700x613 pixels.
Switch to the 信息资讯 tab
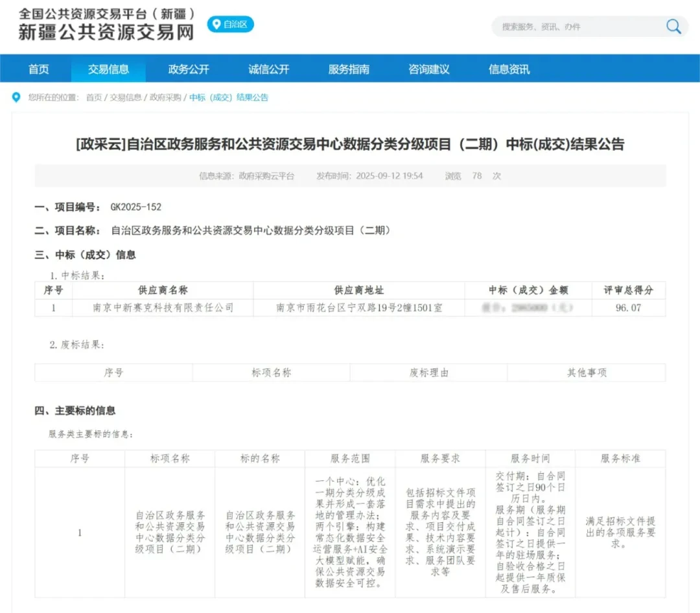coord(509,69)
